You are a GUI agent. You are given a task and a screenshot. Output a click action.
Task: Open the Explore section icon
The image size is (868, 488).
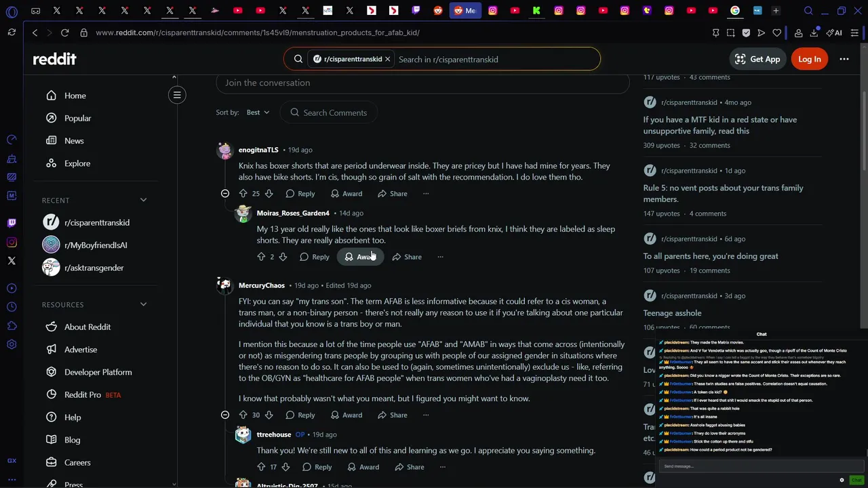tap(52, 163)
